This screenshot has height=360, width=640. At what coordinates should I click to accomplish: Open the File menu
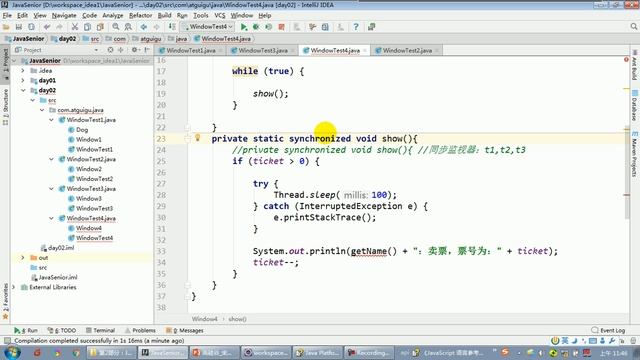[x=7, y=16]
